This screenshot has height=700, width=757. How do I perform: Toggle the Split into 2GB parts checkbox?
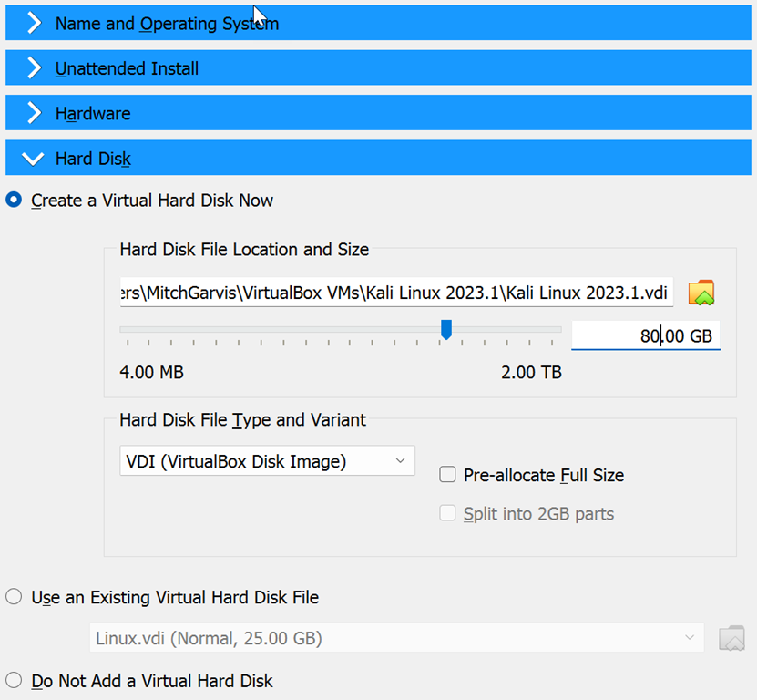click(x=447, y=514)
